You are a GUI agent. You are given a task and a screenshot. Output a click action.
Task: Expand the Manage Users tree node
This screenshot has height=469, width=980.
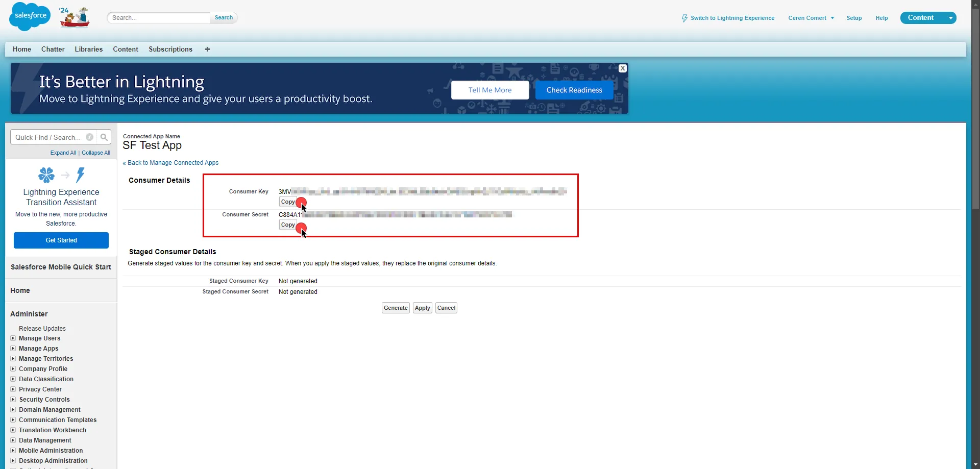[x=13, y=338]
